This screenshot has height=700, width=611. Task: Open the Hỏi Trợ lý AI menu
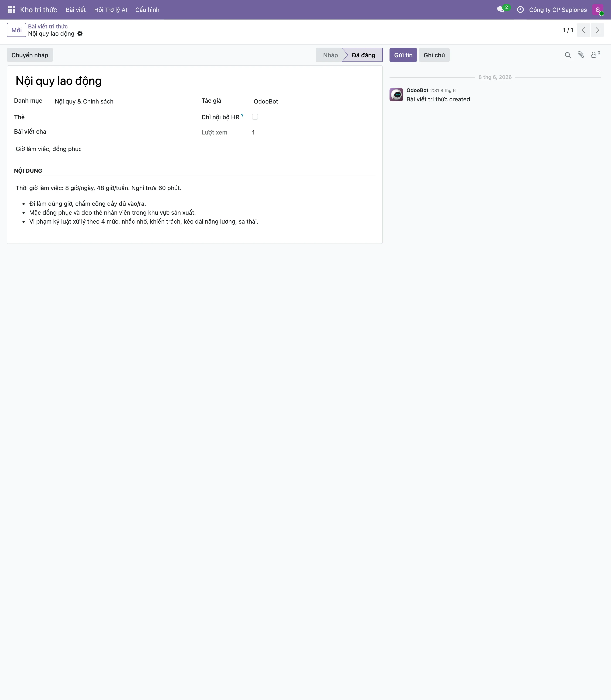click(111, 10)
